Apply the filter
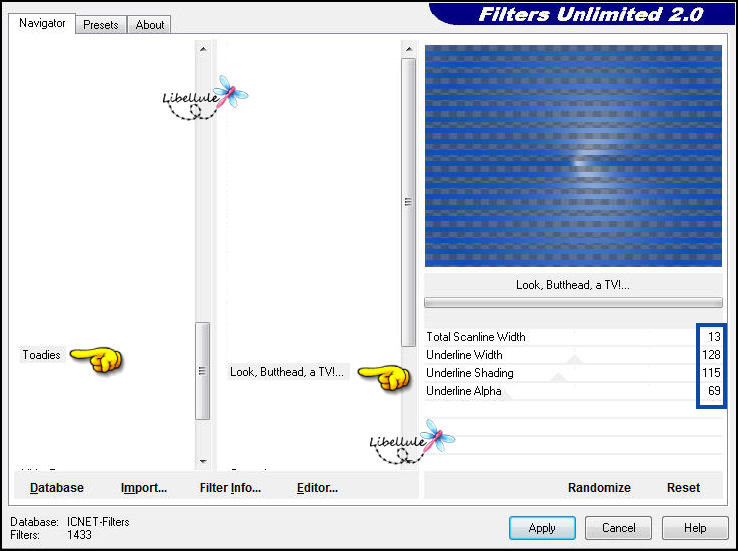This screenshot has width=738, height=551. (x=542, y=528)
